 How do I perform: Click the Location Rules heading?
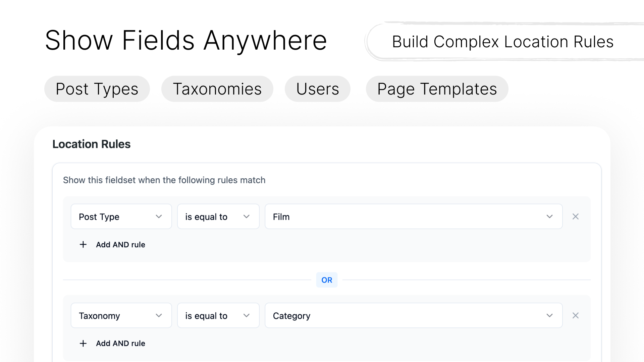(x=91, y=144)
